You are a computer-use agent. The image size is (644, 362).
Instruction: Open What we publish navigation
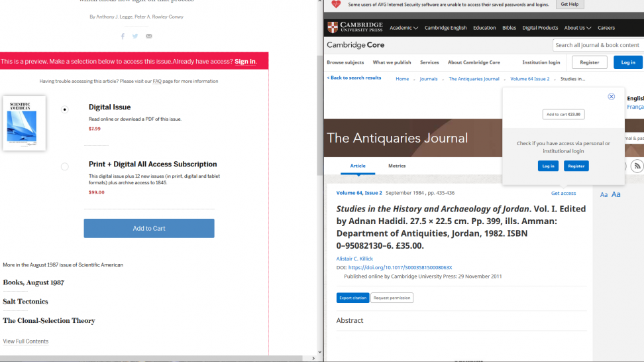pyautogui.click(x=392, y=62)
